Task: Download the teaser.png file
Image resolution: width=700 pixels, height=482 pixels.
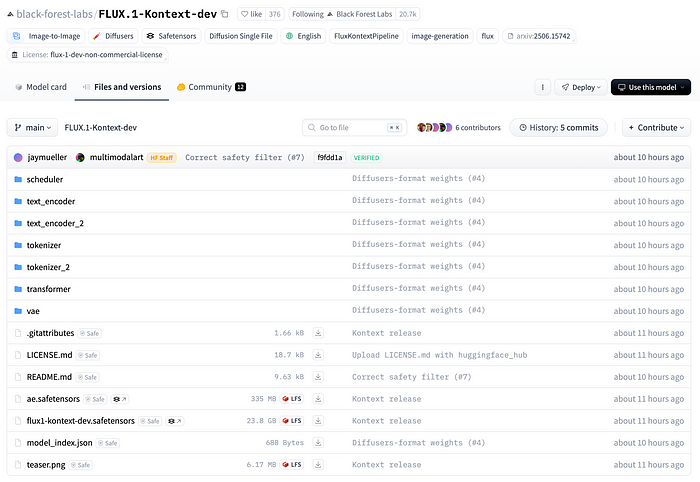Action: (x=318, y=465)
